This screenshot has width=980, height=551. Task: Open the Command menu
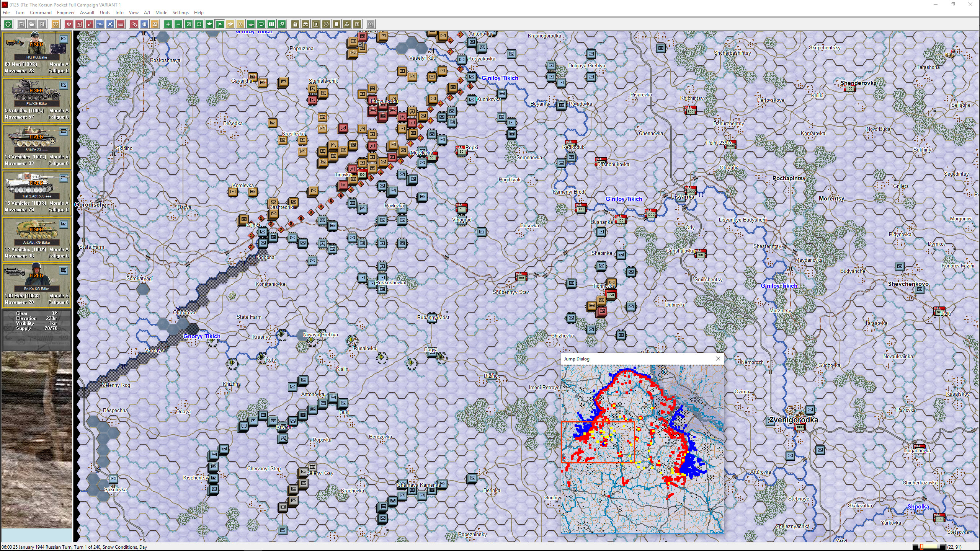[x=41, y=13]
